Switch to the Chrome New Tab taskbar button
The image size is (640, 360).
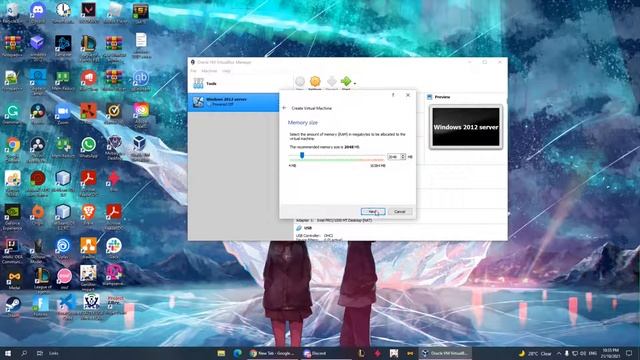[x=272, y=353]
